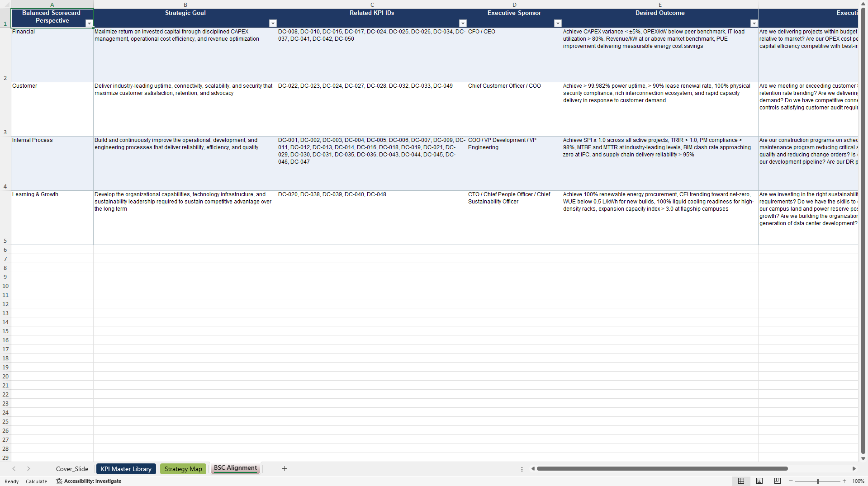The image size is (868, 486).
Task: Click horizontal scrollbar left arrow
Action: (533, 469)
